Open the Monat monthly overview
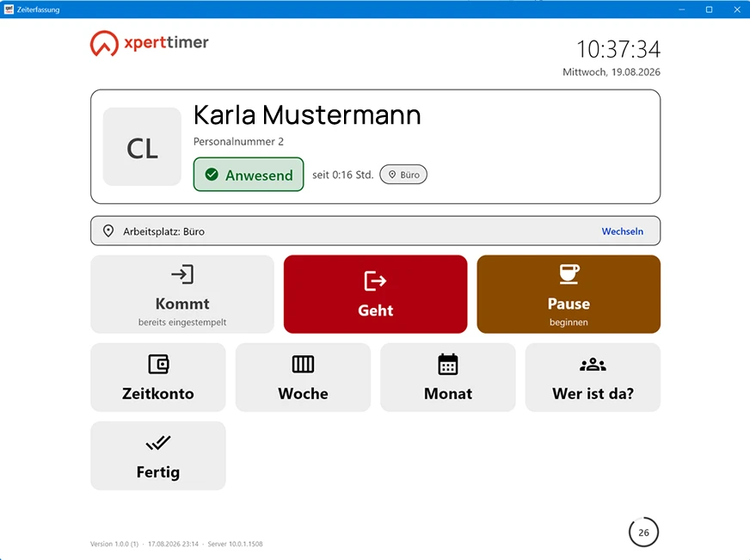 pyautogui.click(x=448, y=378)
